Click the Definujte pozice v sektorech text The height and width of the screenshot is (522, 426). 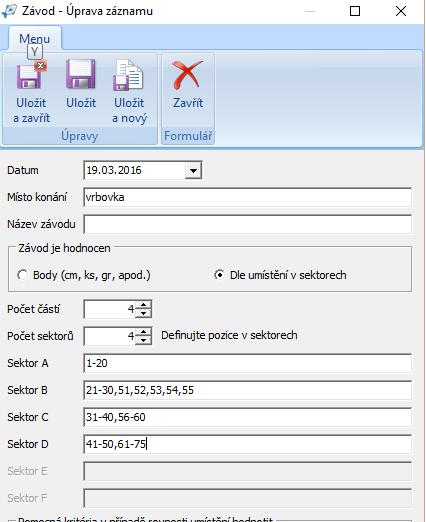pyautogui.click(x=229, y=335)
